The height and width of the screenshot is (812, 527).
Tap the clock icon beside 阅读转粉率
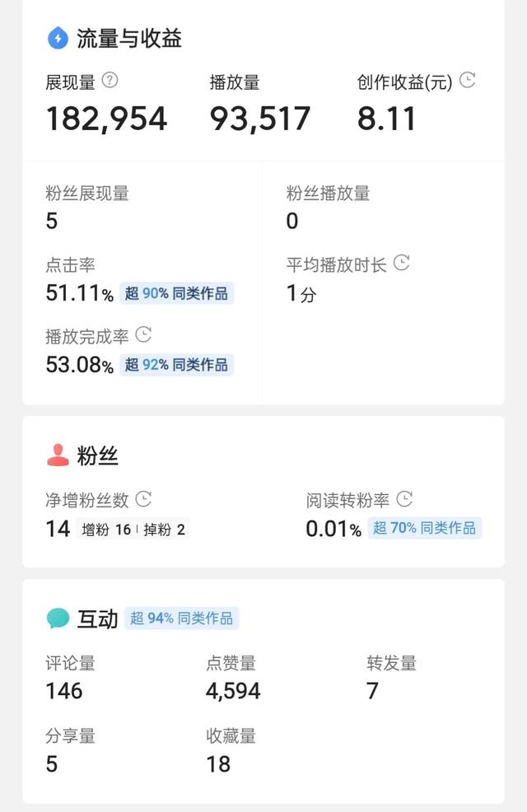[x=404, y=499]
